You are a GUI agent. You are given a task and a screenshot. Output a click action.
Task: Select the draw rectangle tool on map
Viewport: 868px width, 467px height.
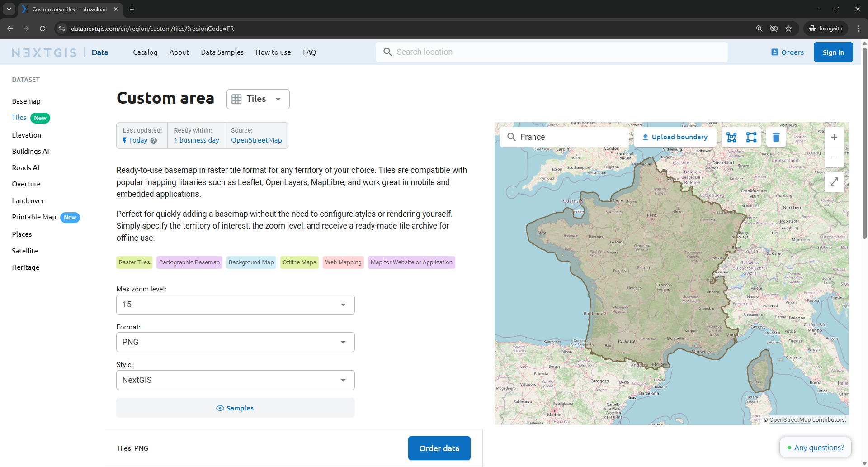pos(751,137)
